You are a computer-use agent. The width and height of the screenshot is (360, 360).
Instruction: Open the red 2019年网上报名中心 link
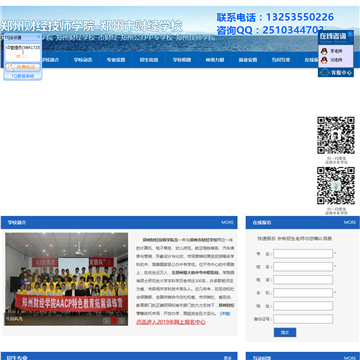pyautogui.click(x=171, y=322)
